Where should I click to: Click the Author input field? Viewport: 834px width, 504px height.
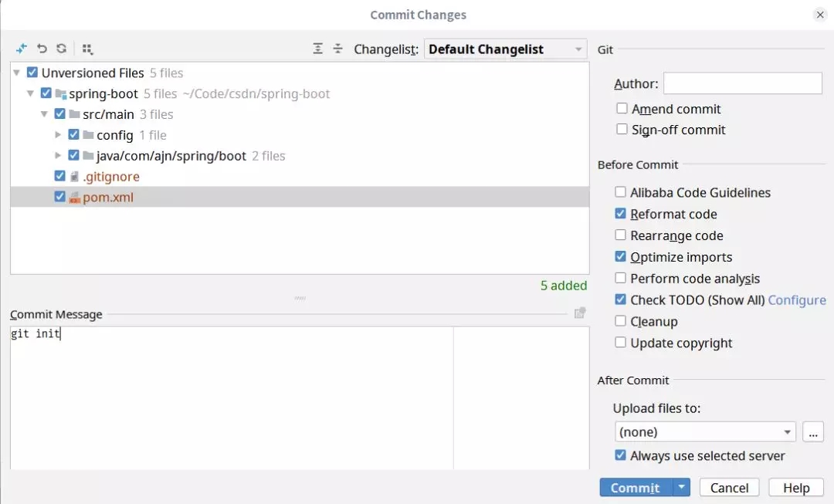tap(743, 83)
